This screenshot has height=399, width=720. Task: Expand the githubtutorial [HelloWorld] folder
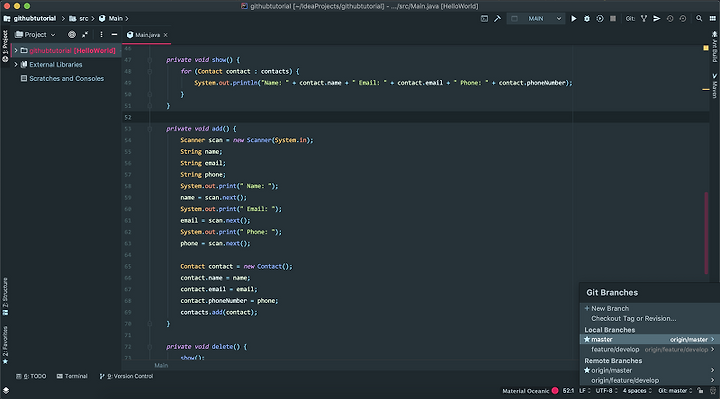(x=16, y=51)
